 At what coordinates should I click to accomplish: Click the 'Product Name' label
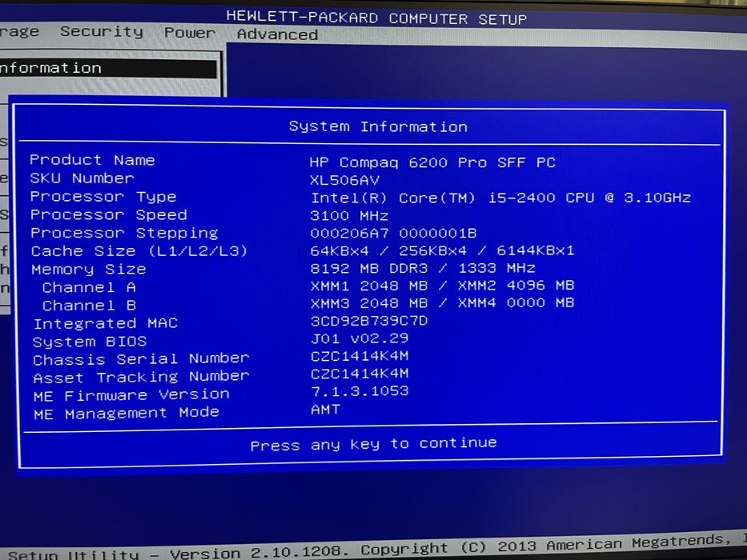coord(92,160)
